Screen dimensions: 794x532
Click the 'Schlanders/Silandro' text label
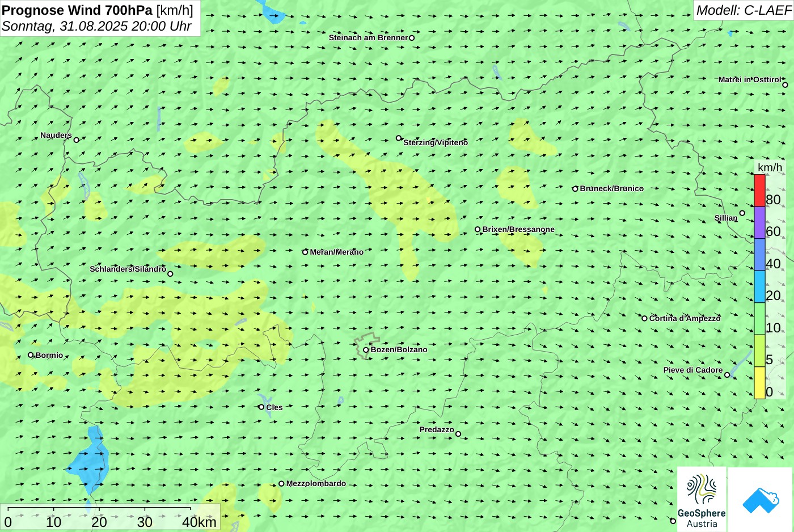(x=128, y=269)
